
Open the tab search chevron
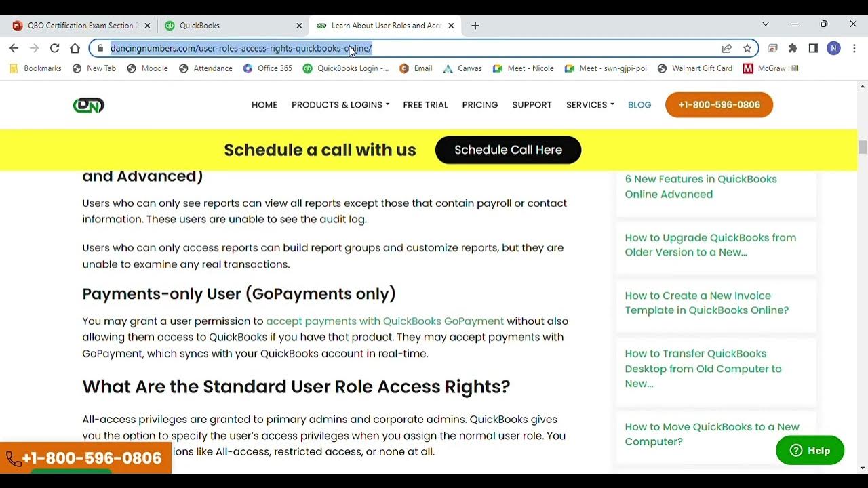tap(766, 24)
